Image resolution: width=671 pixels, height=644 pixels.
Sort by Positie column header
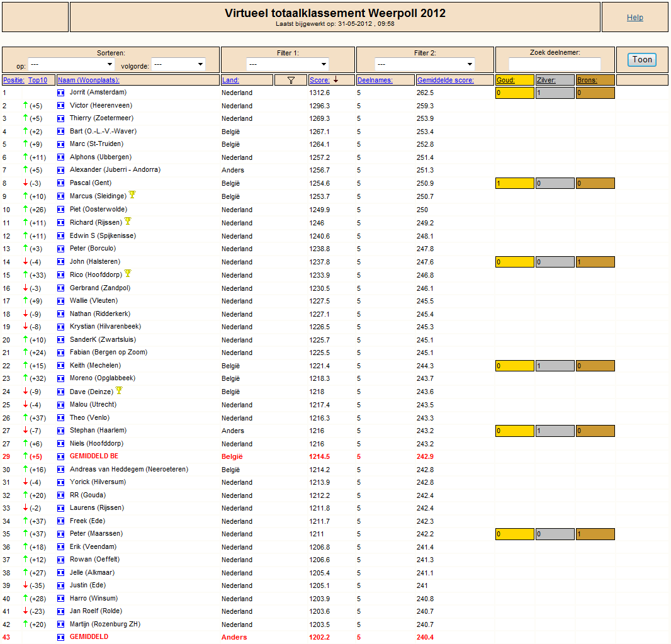14,80
